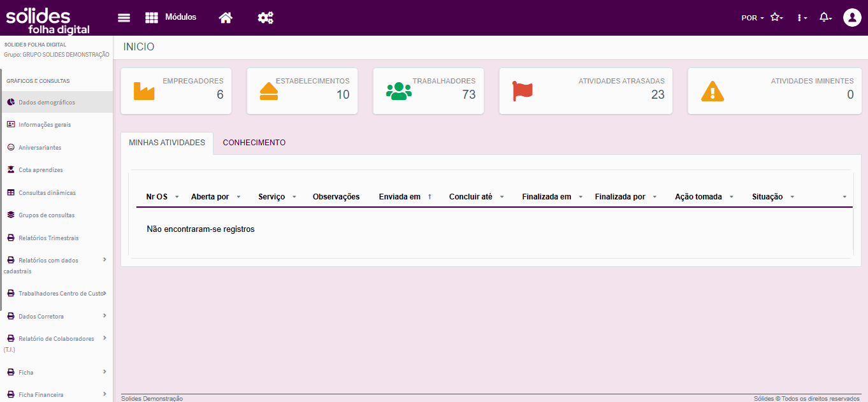Viewport: 868px width, 402px height.
Task: Select the MINHAS ATIVIDADES tab
Action: [x=167, y=143]
